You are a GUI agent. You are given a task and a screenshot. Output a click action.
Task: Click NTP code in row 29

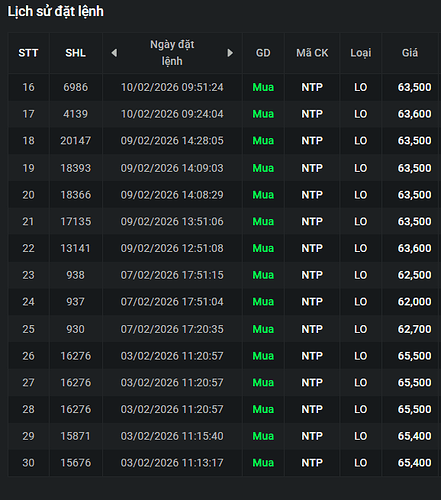coord(312,436)
